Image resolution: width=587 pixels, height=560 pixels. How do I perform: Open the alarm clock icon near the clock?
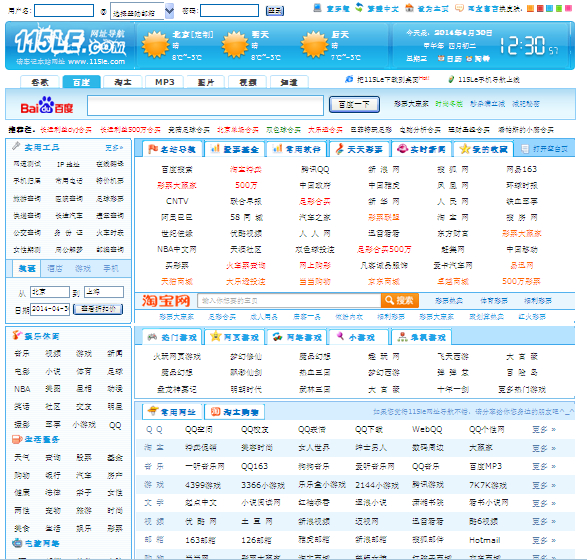(x=469, y=59)
